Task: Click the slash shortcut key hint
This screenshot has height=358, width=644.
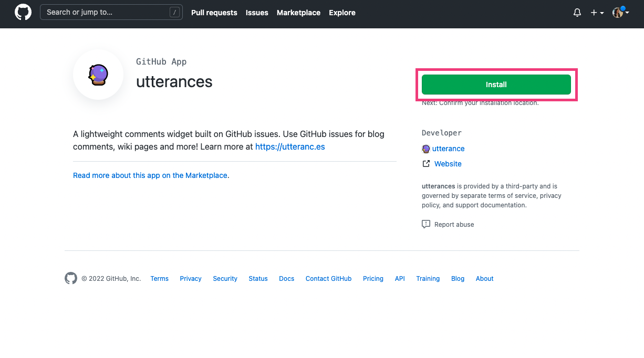Action: [174, 13]
